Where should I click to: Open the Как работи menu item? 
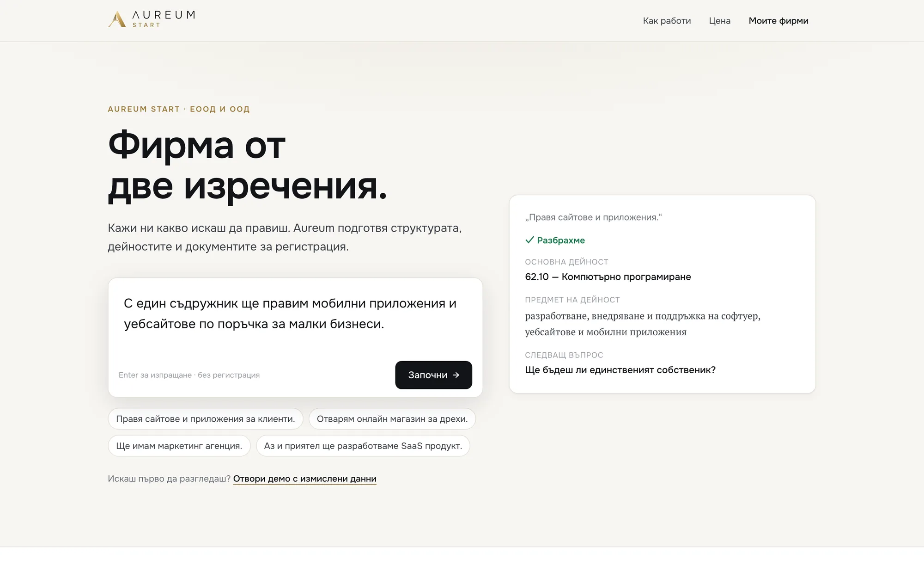coord(667,21)
